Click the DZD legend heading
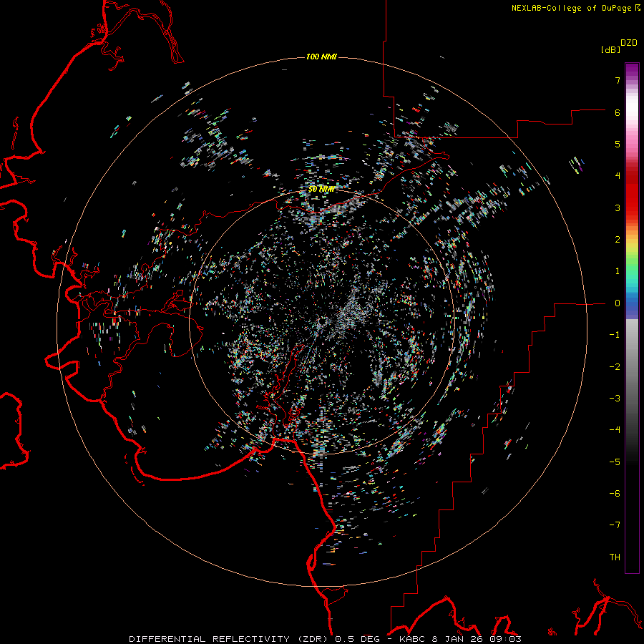This screenshot has width=644, height=644. tap(629, 43)
